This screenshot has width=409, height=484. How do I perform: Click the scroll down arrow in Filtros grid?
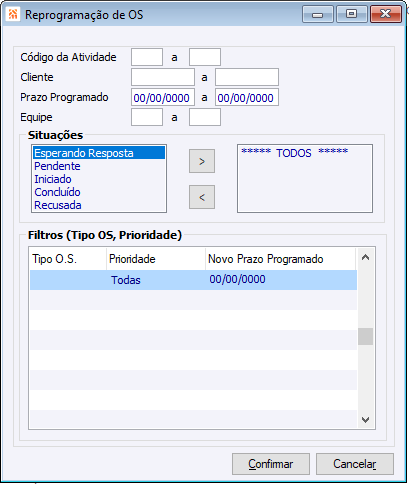click(x=365, y=419)
